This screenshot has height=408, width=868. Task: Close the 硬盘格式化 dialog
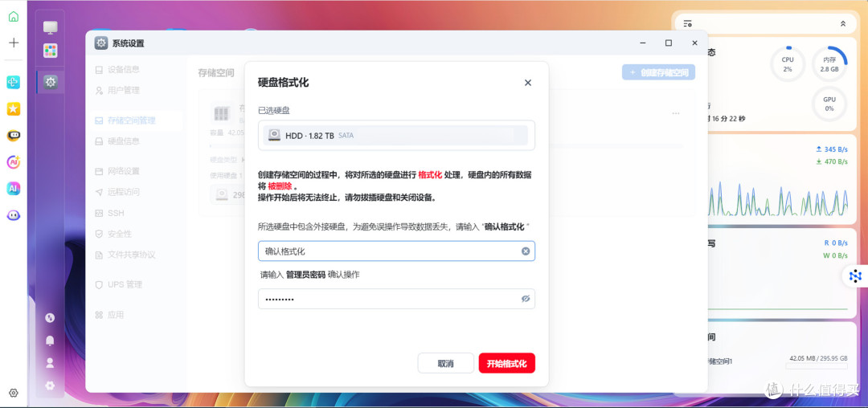(527, 83)
